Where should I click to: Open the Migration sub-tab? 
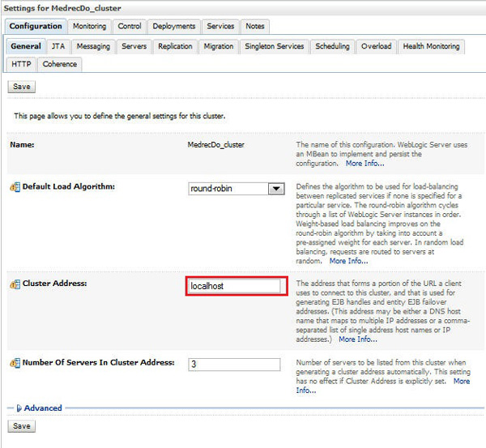tap(219, 46)
